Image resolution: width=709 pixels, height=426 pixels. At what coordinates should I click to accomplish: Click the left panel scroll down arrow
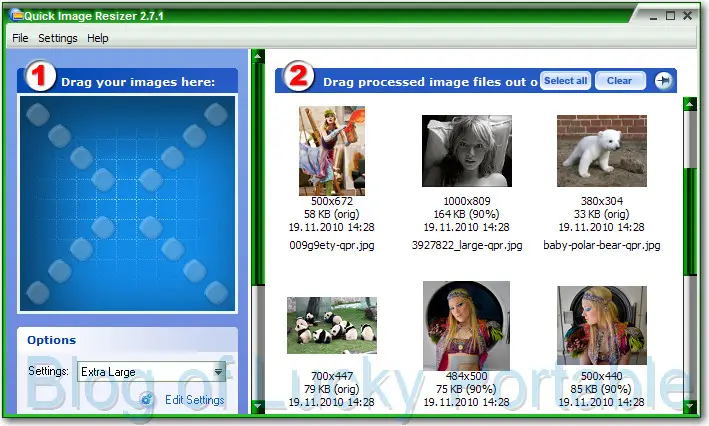tap(258, 406)
